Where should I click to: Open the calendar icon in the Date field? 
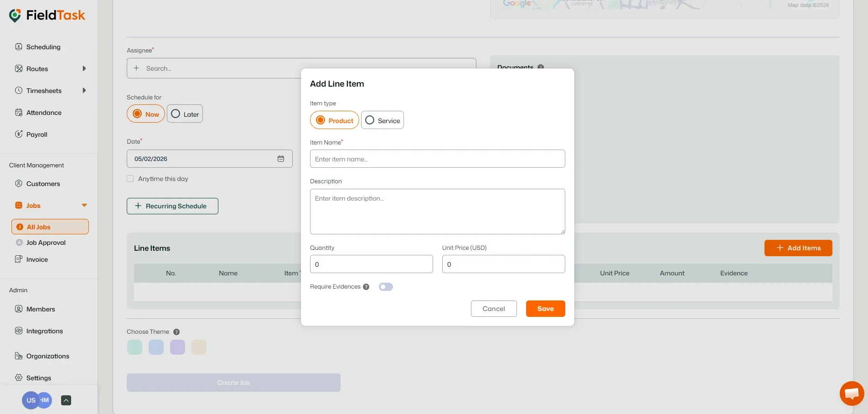[281, 159]
